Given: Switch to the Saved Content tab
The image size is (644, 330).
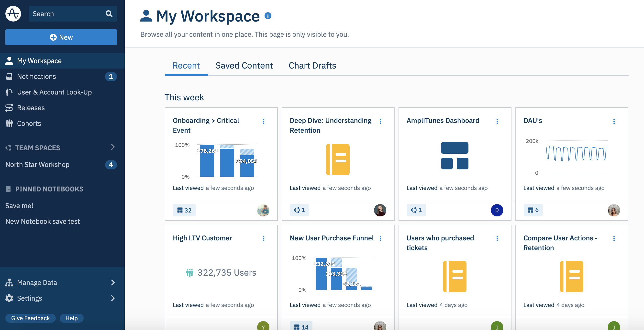Looking at the screenshot, I should (244, 65).
